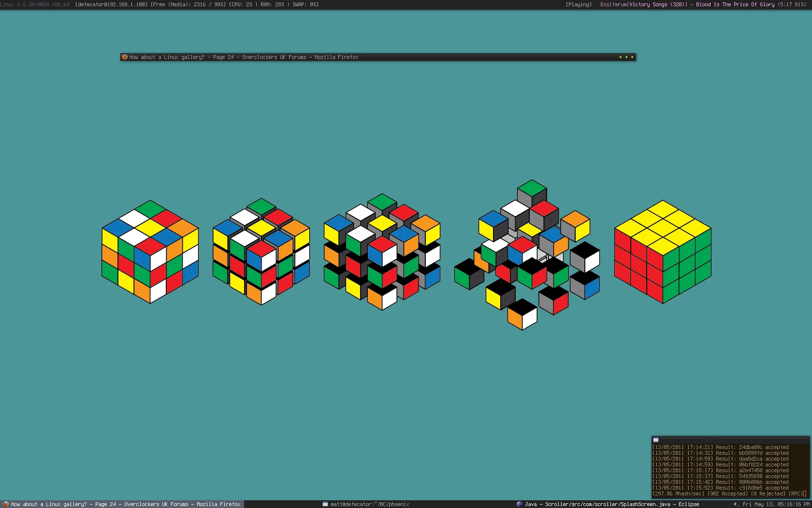Image resolution: width=812 pixels, height=508 pixels.
Task: Click the "[Playing]" player status
Action: tap(579, 4)
